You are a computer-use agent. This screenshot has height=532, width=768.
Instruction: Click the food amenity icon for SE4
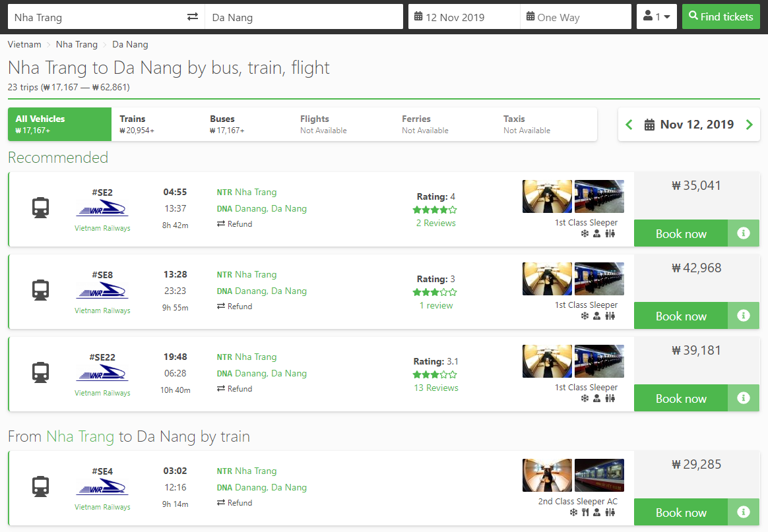pyautogui.click(x=585, y=512)
